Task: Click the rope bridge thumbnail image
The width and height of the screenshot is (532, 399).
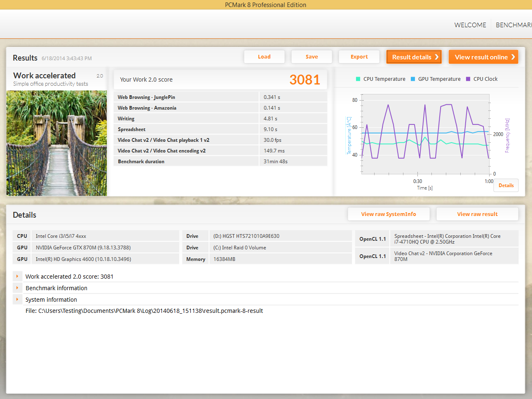Action: click(56, 143)
